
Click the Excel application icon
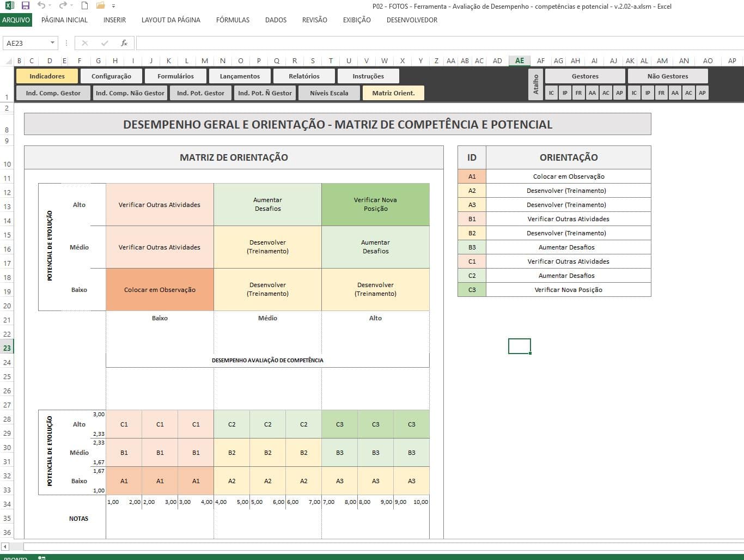click(9, 6)
